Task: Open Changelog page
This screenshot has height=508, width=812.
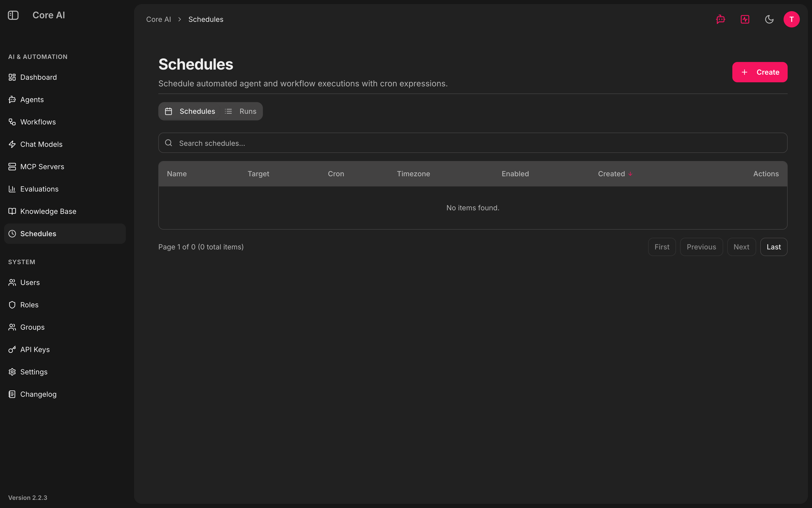Action: click(65, 394)
